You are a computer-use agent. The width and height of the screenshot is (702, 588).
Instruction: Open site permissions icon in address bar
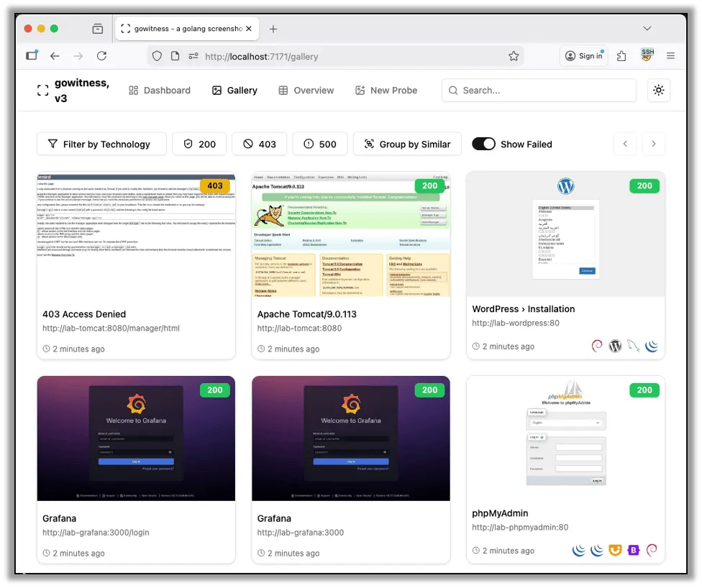tap(193, 56)
